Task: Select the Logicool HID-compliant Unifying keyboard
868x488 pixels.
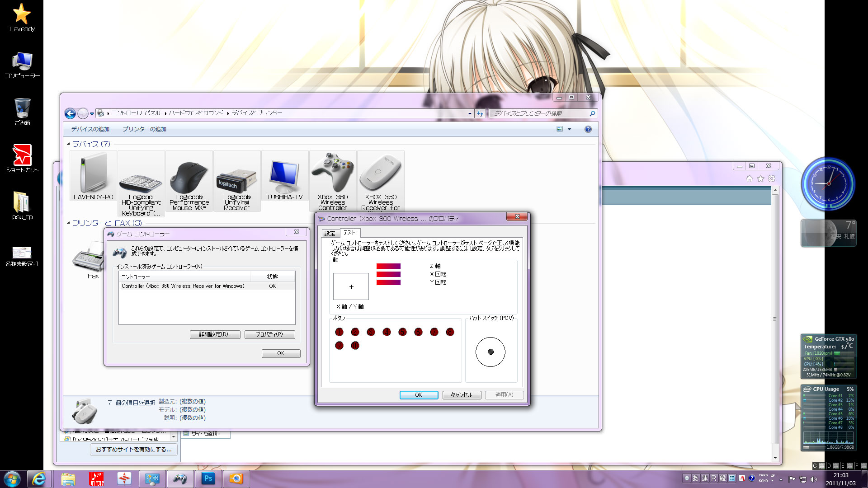Action: 141,184
